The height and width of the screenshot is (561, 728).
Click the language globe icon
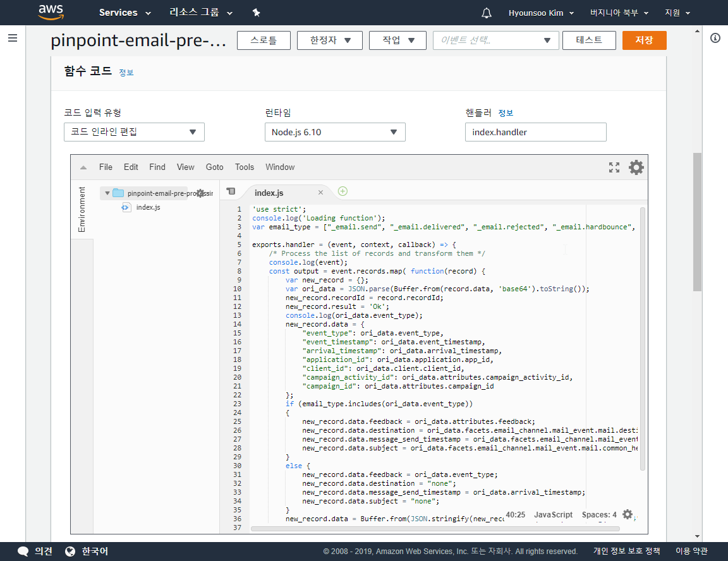coord(70,552)
